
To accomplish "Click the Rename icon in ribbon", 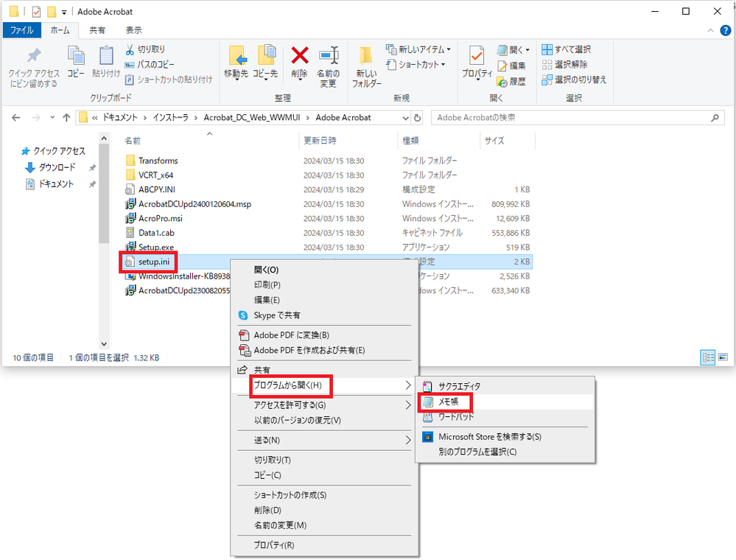I will 328,56.
